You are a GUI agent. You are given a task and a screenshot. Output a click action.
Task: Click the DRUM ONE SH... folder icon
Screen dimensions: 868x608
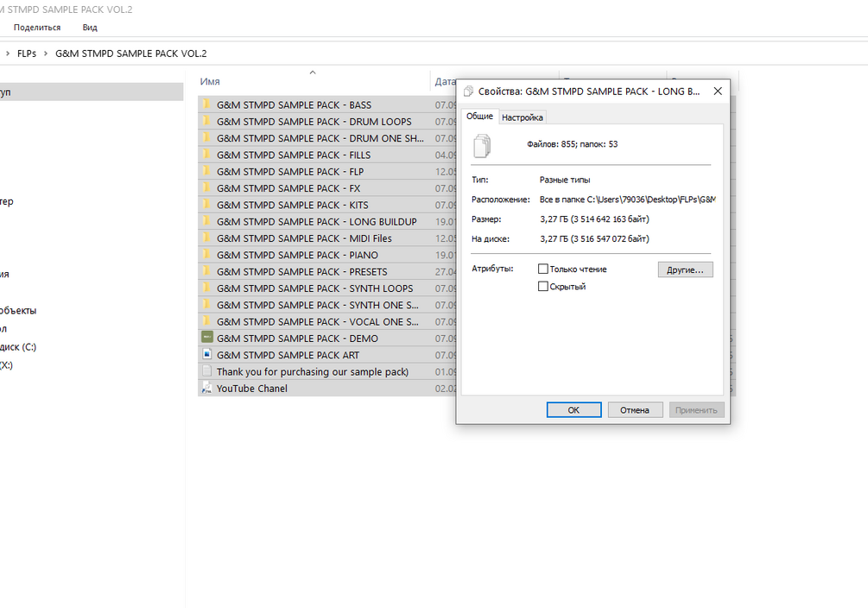206,137
